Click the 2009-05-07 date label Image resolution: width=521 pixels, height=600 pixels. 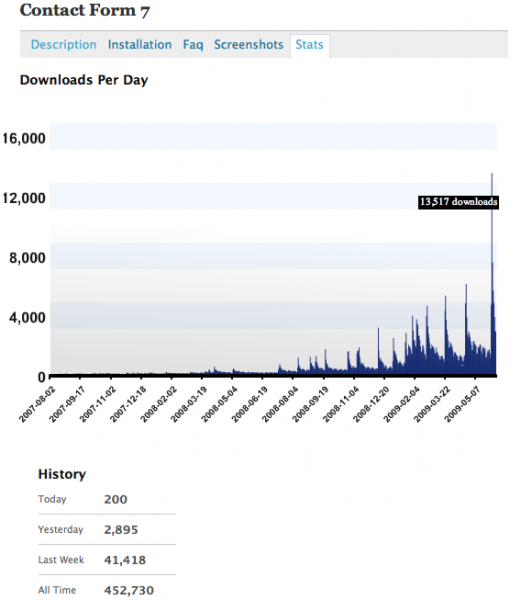coord(463,404)
